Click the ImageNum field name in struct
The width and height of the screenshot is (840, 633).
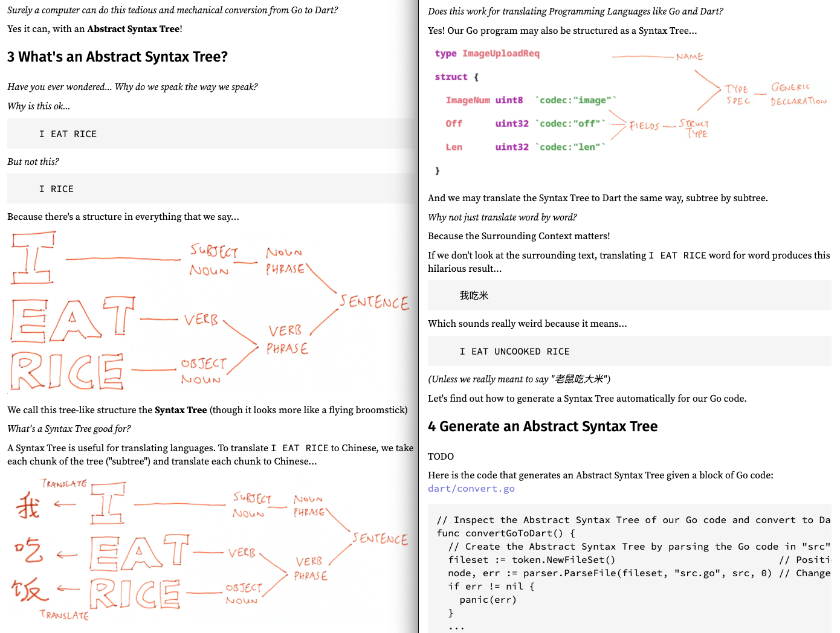pyautogui.click(x=467, y=100)
